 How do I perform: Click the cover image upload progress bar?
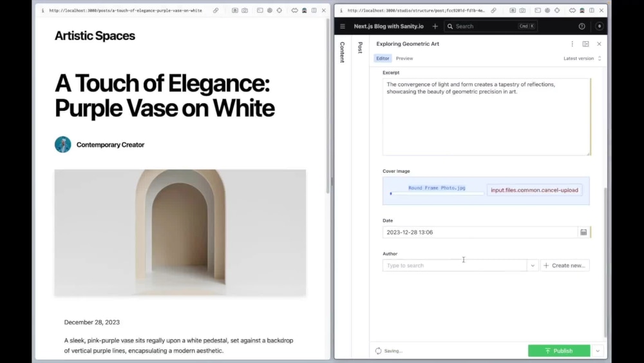tap(437, 193)
